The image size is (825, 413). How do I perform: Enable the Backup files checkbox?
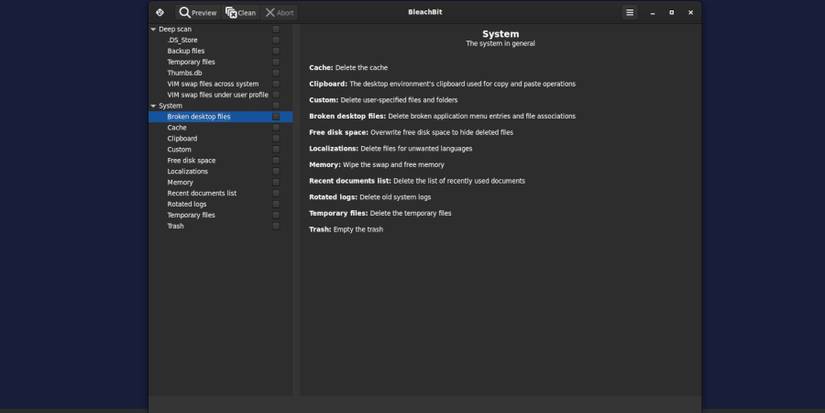(276, 51)
